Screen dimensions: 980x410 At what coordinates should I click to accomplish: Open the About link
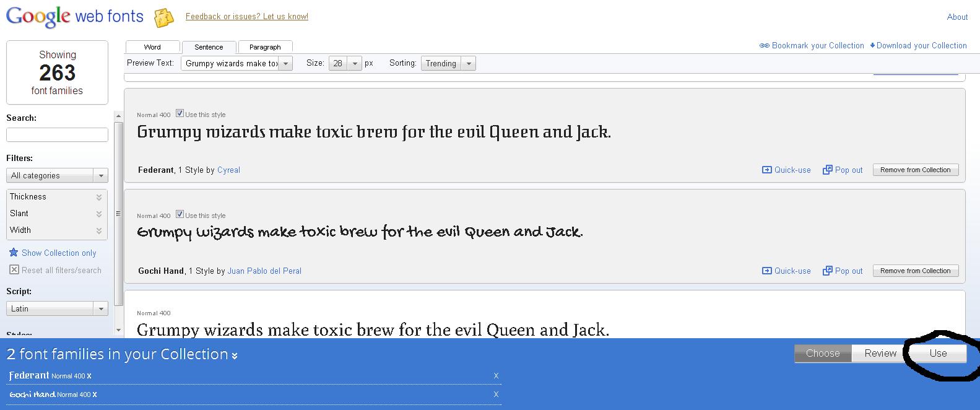[x=957, y=17]
